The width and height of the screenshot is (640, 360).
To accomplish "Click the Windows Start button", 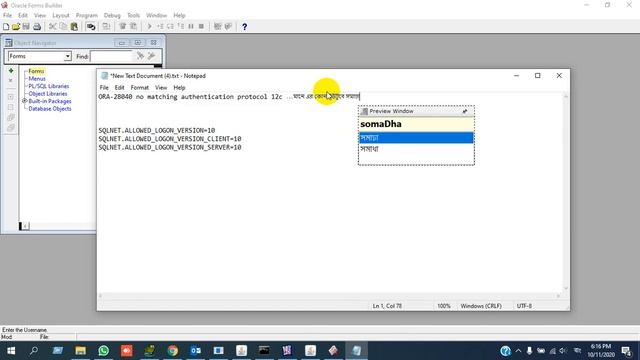I will tap(11, 351).
